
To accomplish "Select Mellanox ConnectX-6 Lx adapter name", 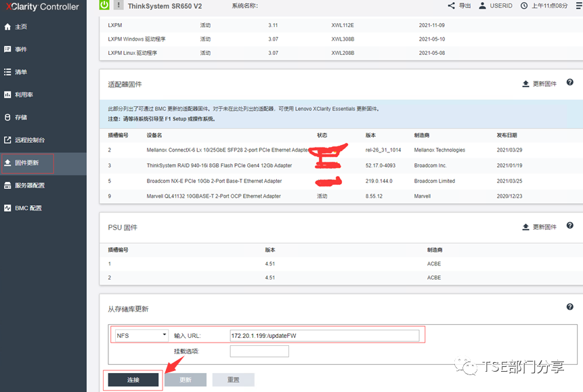I will 228,150.
